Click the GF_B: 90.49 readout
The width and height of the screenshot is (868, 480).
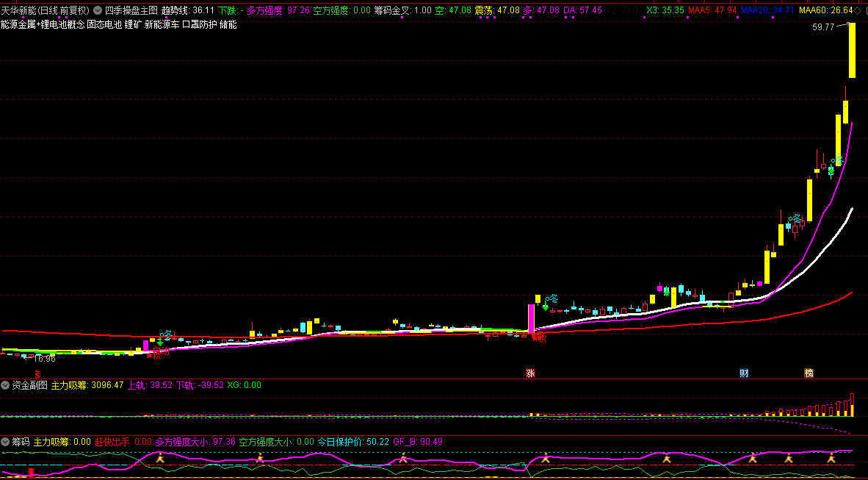[x=418, y=442]
